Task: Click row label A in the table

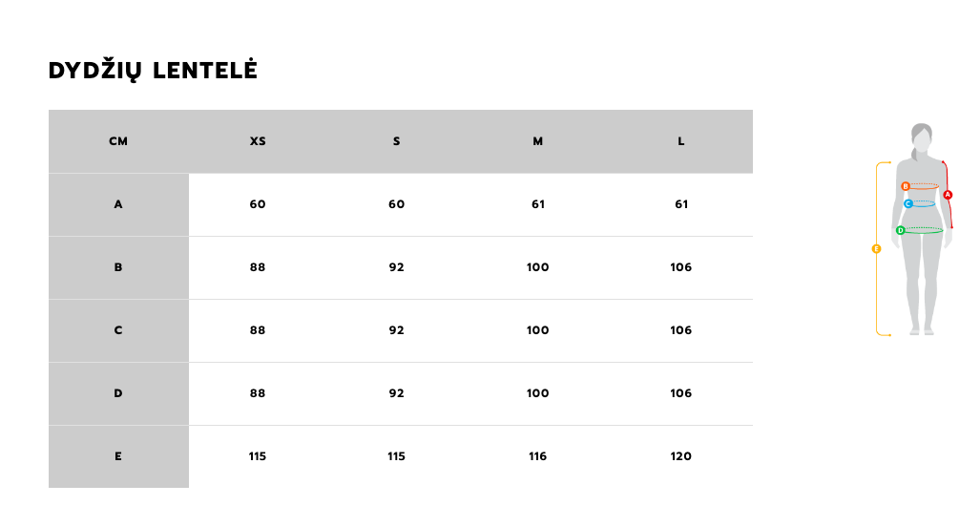Action: [118, 204]
